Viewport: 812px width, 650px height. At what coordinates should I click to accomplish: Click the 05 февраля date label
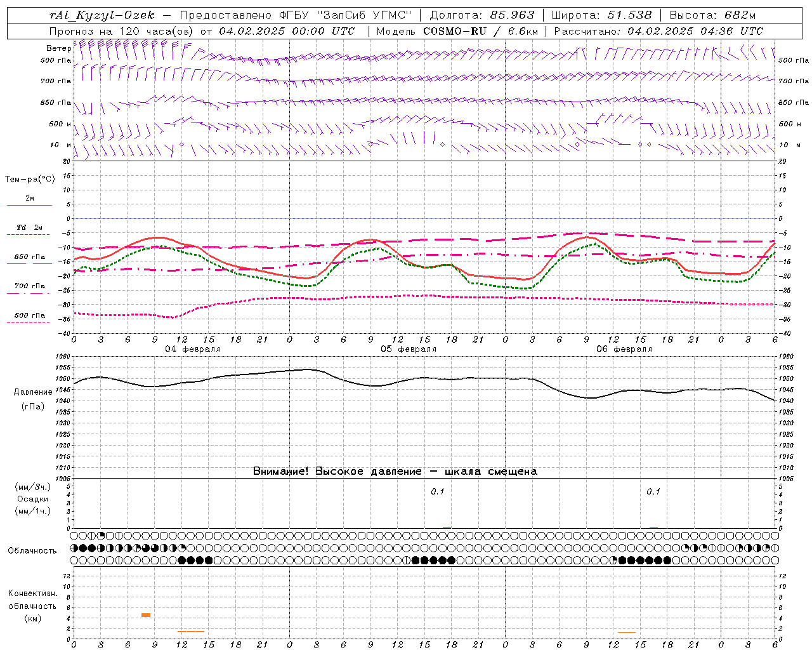(409, 349)
